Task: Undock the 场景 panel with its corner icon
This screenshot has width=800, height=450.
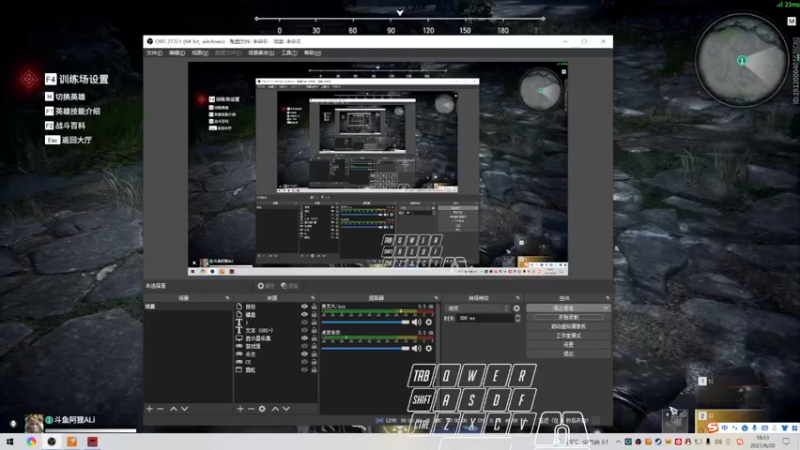Action: [x=227, y=297]
